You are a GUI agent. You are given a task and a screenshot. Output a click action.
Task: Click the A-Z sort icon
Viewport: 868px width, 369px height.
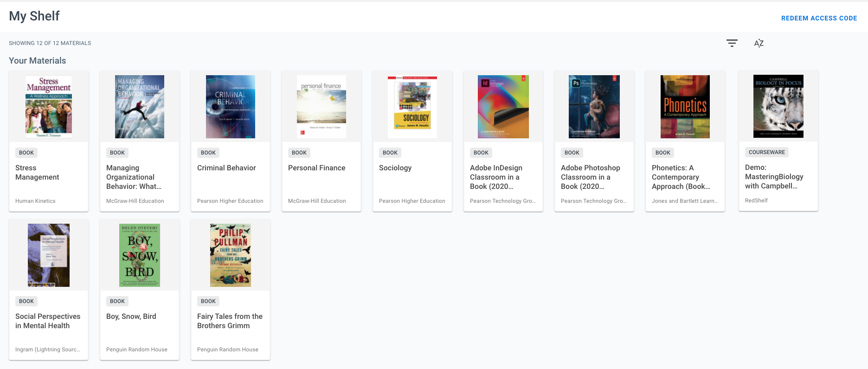(759, 43)
